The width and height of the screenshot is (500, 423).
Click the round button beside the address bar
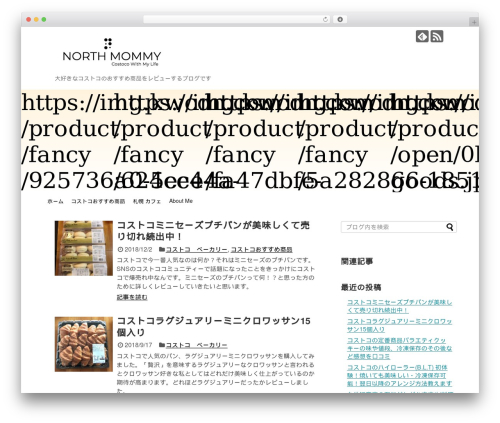click(x=340, y=19)
